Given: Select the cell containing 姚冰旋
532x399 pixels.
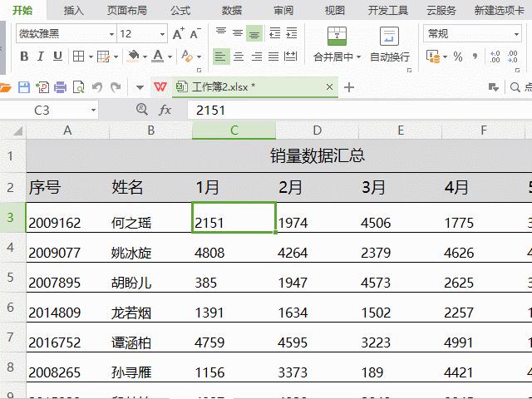Looking at the screenshot, I should [150, 249].
